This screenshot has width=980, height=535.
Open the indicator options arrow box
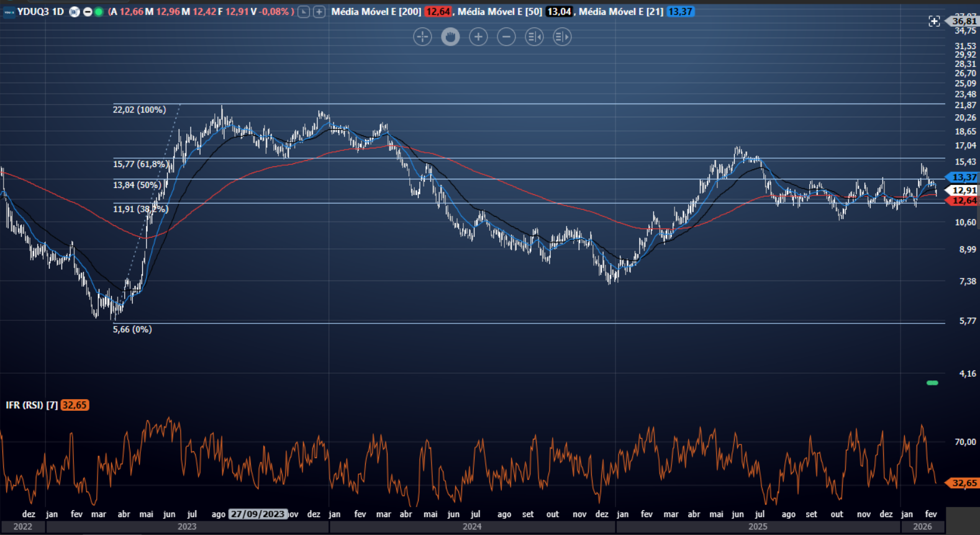point(304,12)
